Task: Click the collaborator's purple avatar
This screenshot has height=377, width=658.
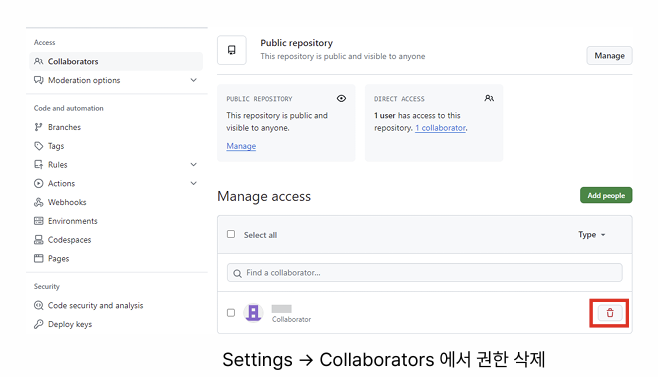Action: [253, 313]
